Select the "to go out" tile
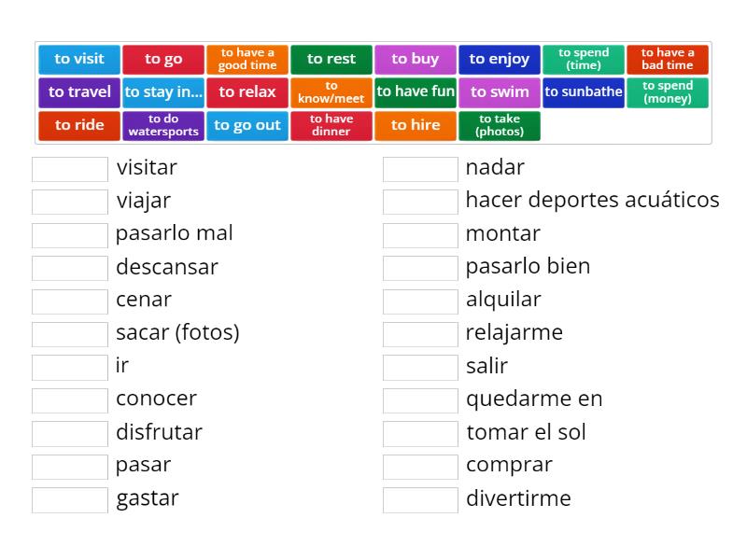 click(247, 126)
